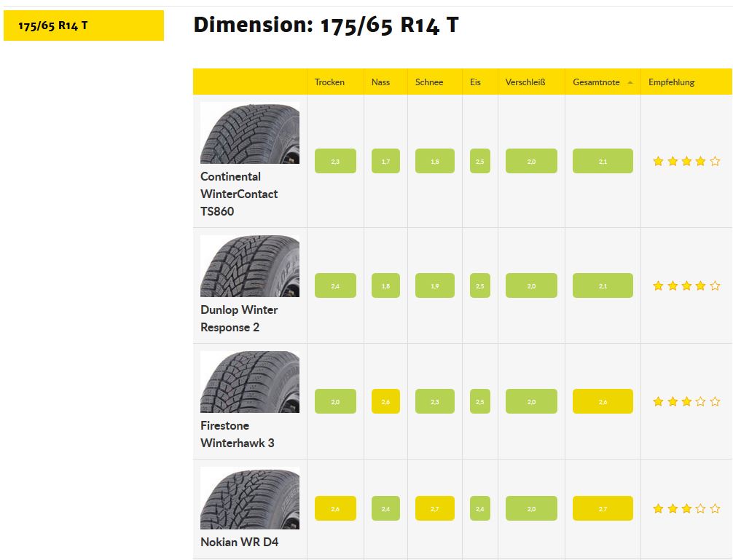Image resolution: width=733 pixels, height=560 pixels.
Task: Open Continental WinterContact TS860 tire image
Action: tap(250, 133)
